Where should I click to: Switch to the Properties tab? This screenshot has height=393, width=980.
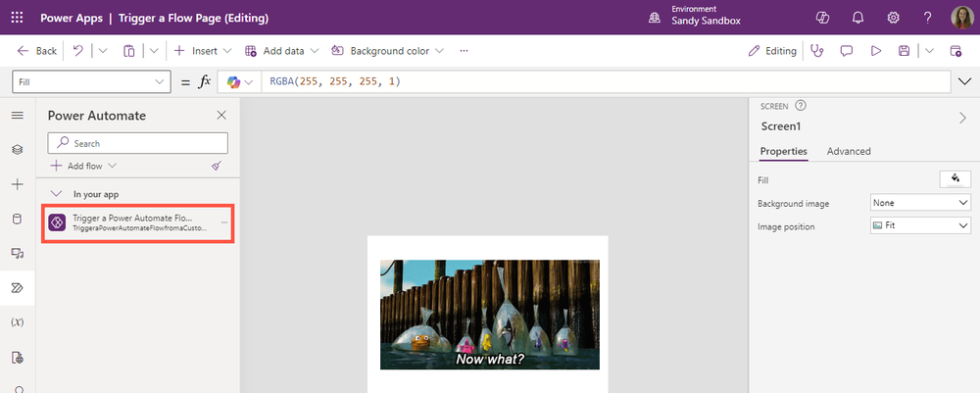(x=783, y=151)
